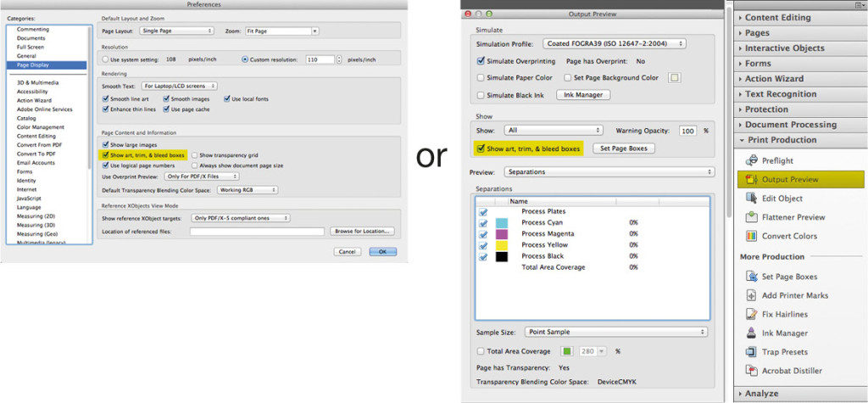The height and width of the screenshot is (403, 868).
Task: Enable Show transparency grid
Action: coord(194,155)
